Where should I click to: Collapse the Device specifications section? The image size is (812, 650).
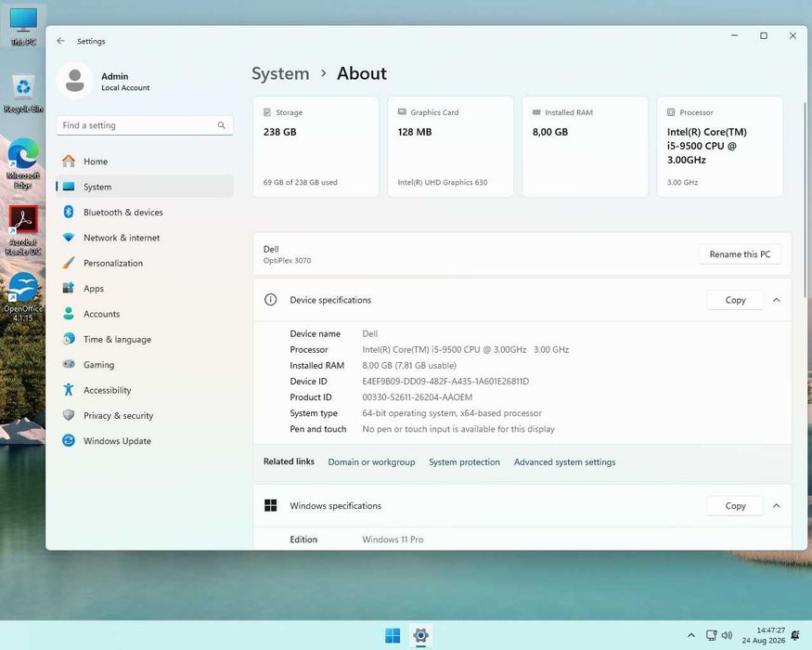coord(776,300)
